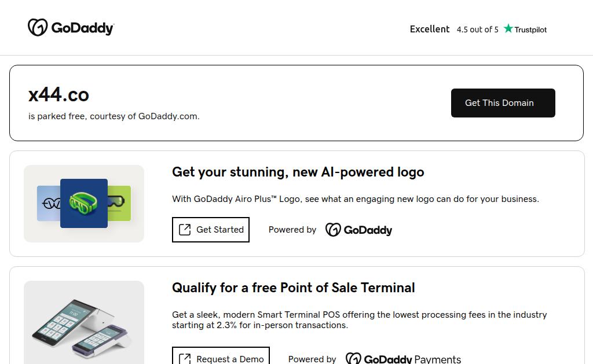
Task: Click the x44.co domain name heading
Action: [58, 94]
